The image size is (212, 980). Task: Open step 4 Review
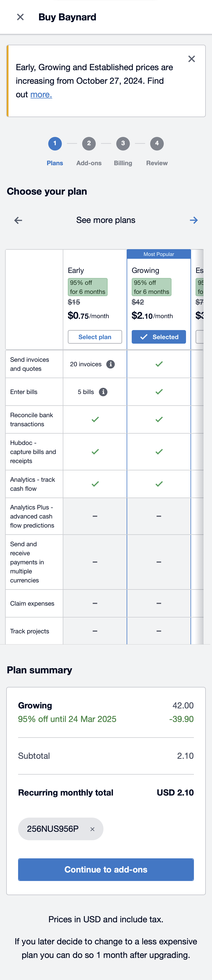point(157,143)
